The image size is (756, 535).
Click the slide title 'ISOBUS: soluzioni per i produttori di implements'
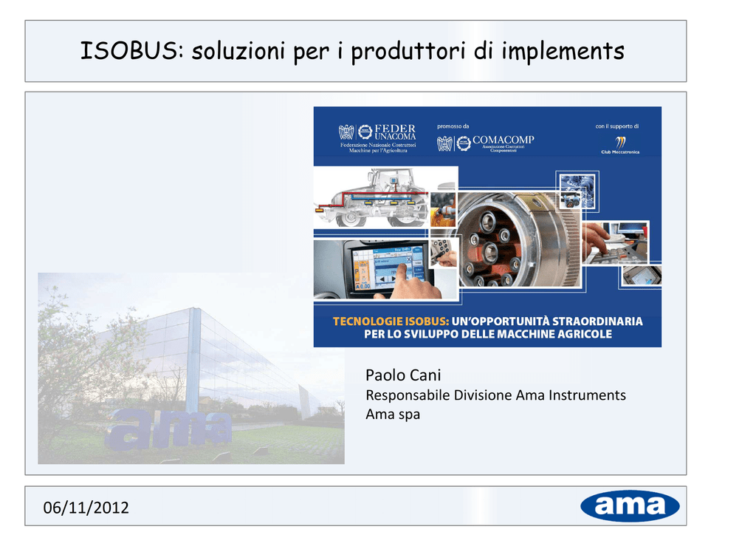coord(352,51)
